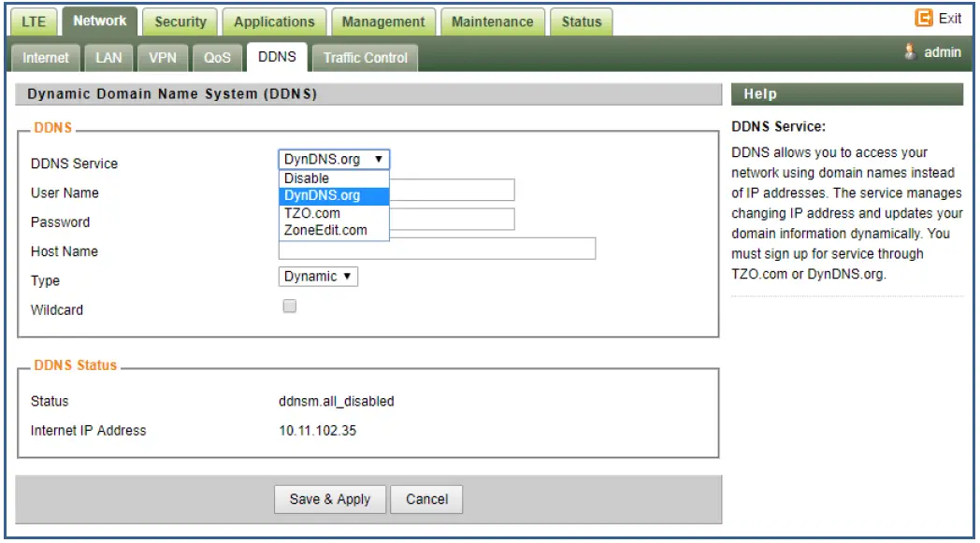Go to the Internet sub-tab
Viewport: 980px width, 543px height.
[46, 58]
